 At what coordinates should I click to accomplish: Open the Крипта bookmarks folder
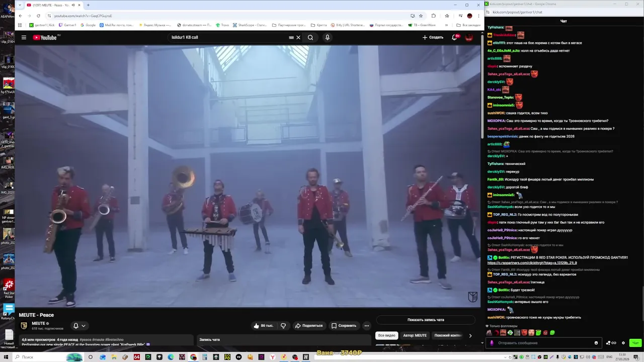(319, 25)
